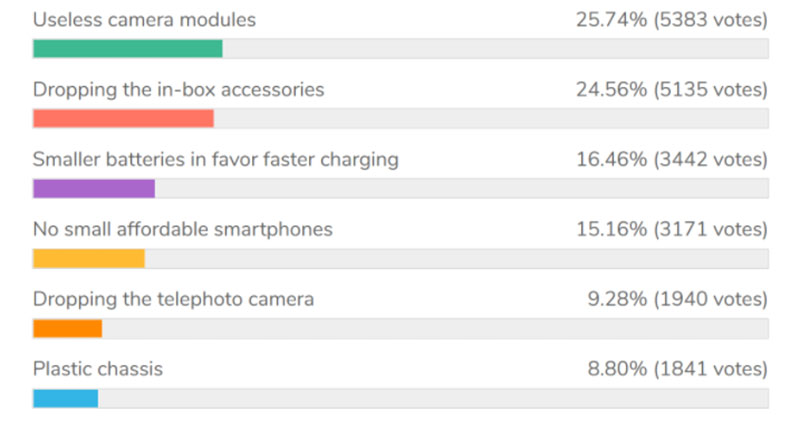Click the 9.28% (1940 votes) result
The width and height of the screenshot is (800, 430).
click(x=678, y=299)
